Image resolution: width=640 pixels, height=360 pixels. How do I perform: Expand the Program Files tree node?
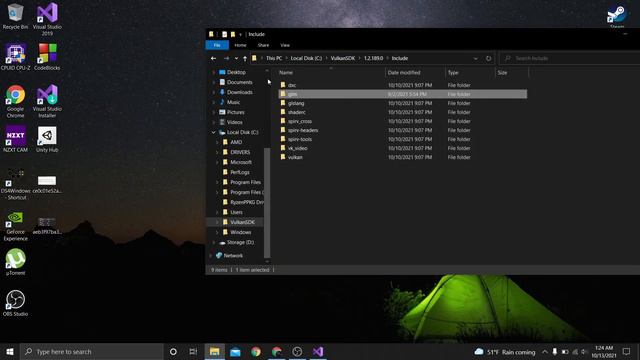[x=217, y=182]
